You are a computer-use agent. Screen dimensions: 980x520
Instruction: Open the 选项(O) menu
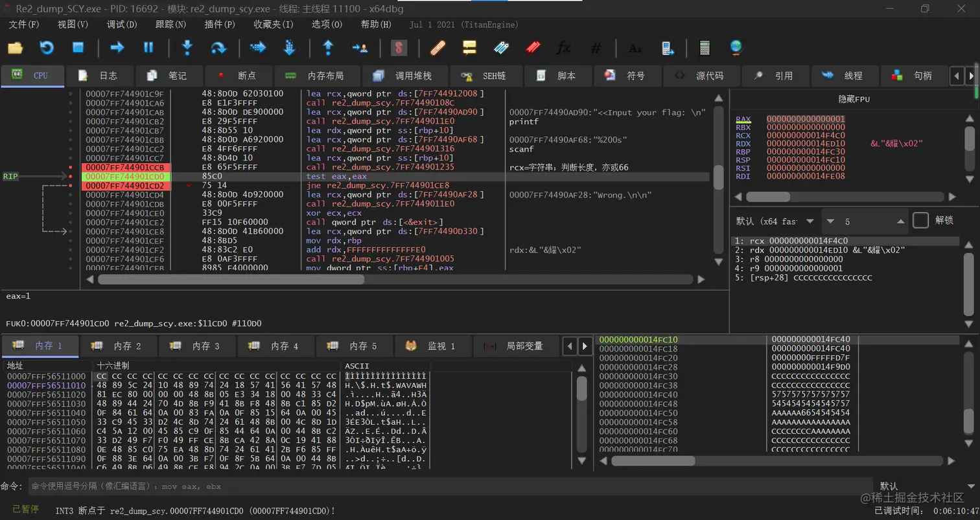327,24
